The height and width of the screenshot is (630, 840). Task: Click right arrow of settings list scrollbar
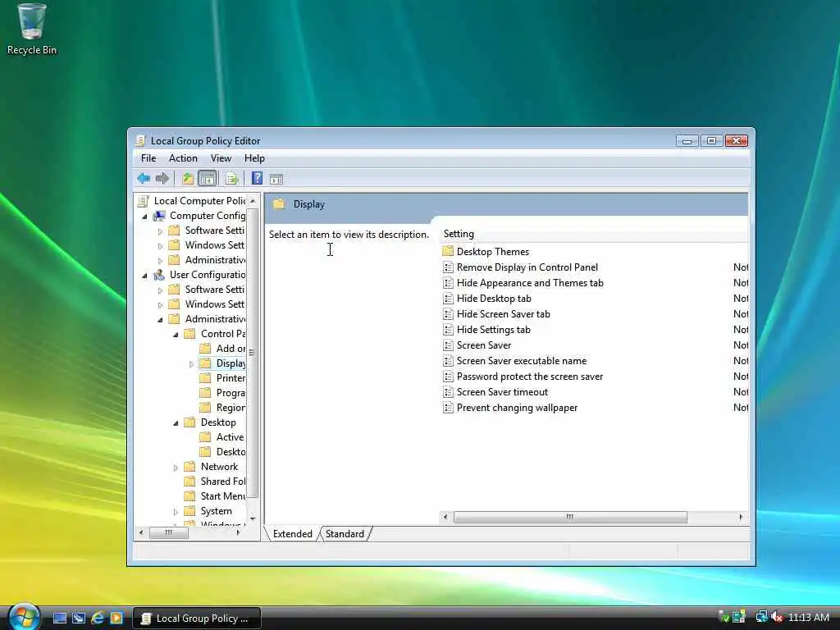pos(741,517)
